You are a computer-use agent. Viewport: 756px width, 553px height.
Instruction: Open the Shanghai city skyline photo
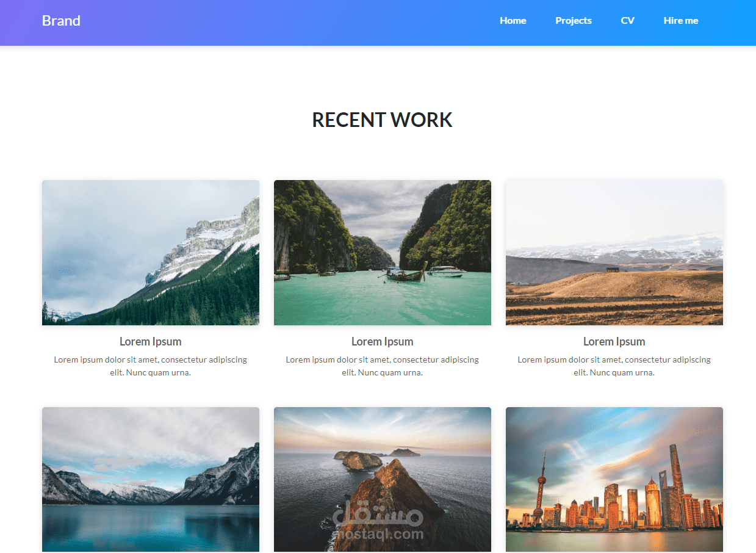pyautogui.click(x=614, y=480)
